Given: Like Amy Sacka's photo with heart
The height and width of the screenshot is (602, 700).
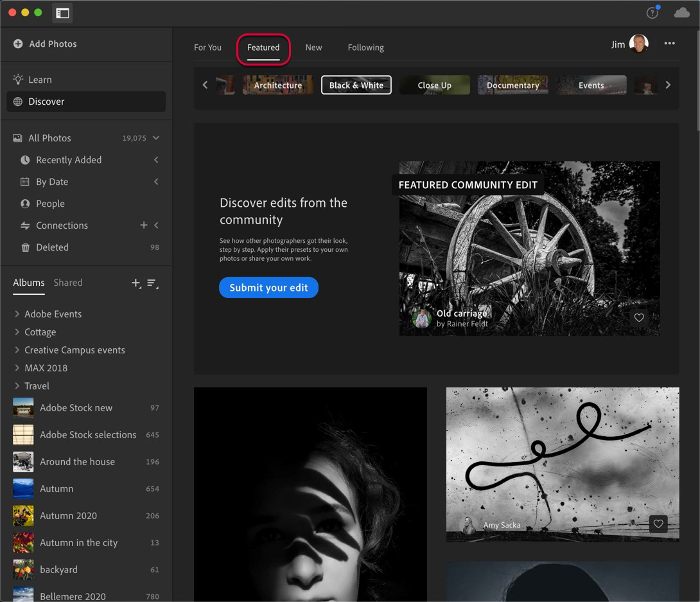Looking at the screenshot, I should click(658, 524).
